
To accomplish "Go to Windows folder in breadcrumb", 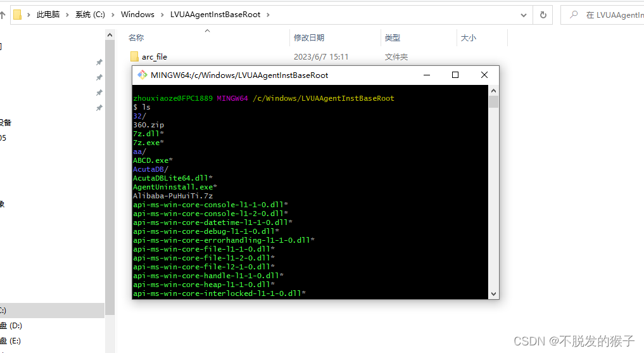I will pyautogui.click(x=137, y=15).
